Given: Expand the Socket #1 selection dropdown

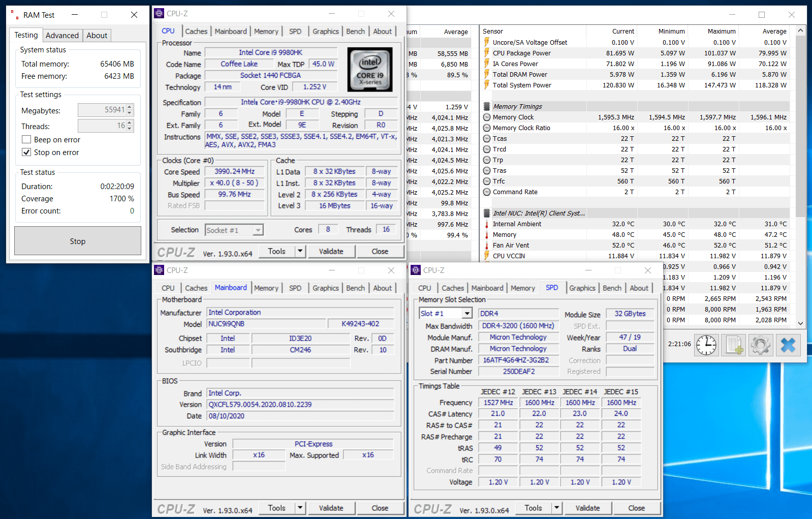Looking at the screenshot, I should pyautogui.click(x=258, y=230).
